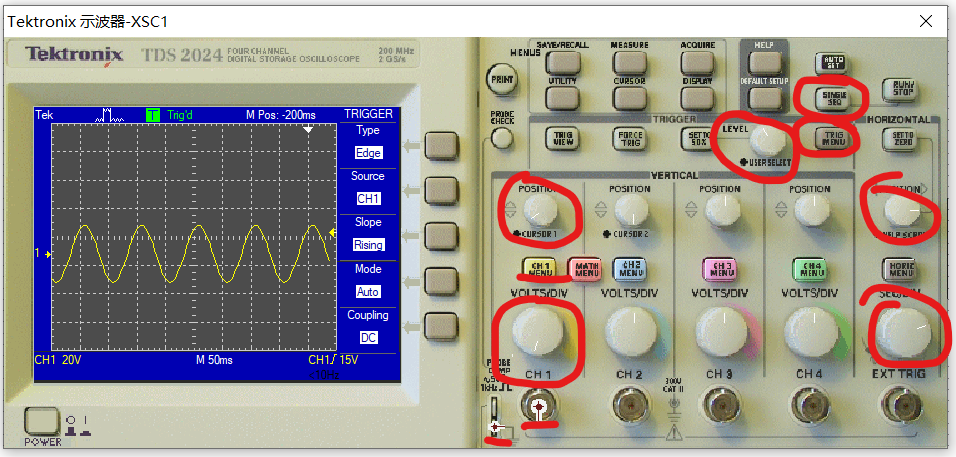Open the HORIZ MENU button
The image size is (956, 457).
(x=900, y=268)
